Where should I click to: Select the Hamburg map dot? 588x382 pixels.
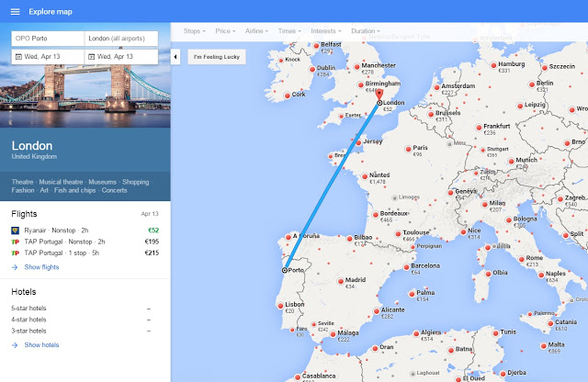click(493, 65)
